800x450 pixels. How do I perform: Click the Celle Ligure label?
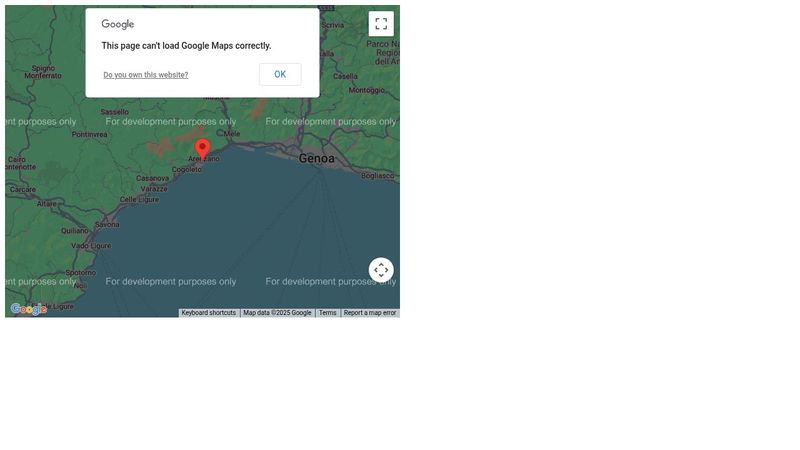point(139,200)
